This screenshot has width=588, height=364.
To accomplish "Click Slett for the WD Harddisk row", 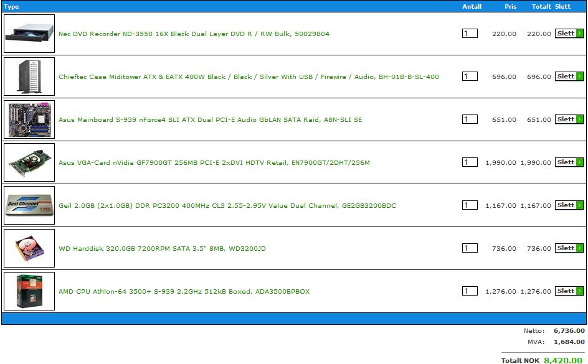I will [x=569, y=248].
